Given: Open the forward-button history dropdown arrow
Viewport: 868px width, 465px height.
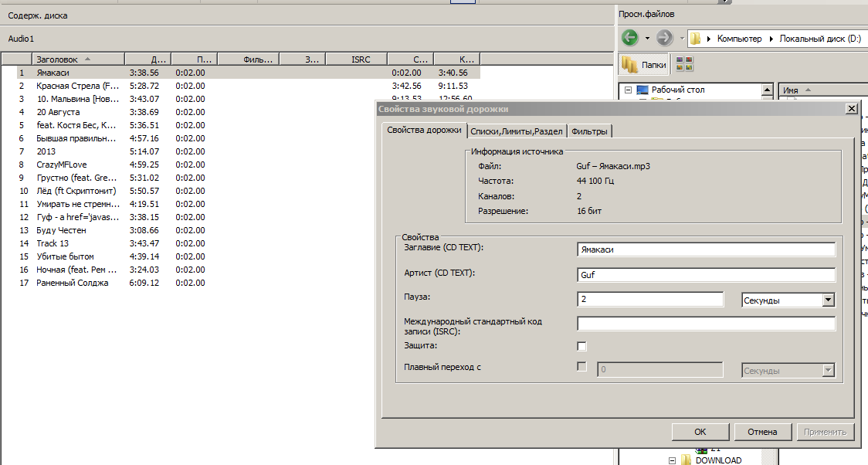Looking at the screenshot, I should pyautogui.click(x=681, y=39).
